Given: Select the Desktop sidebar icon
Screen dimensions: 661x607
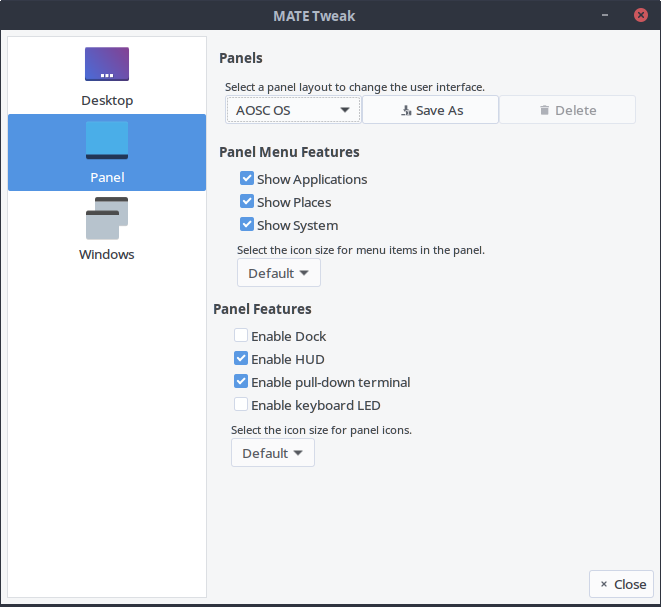Looking at the screenshot, I should 107,64.
